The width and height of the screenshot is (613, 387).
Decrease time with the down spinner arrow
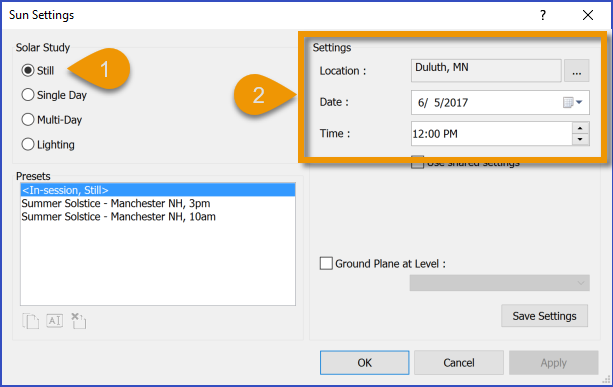point(581,139)
